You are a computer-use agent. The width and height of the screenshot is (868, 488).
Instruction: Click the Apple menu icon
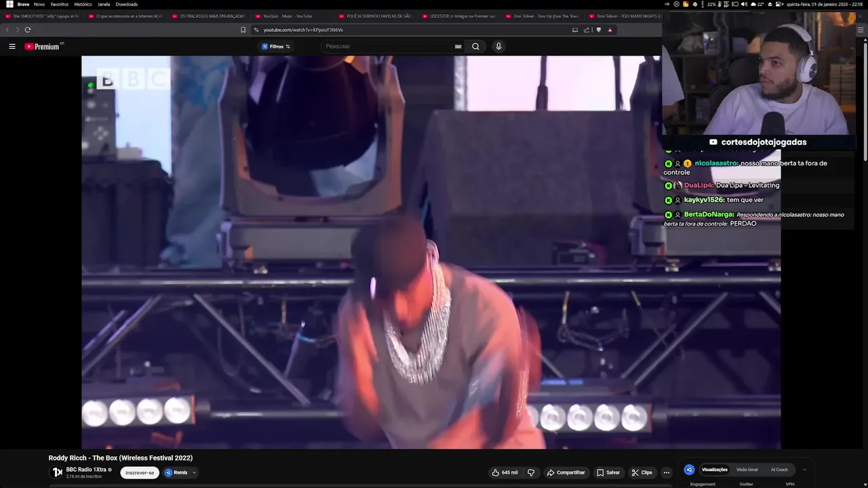[9, 4]
